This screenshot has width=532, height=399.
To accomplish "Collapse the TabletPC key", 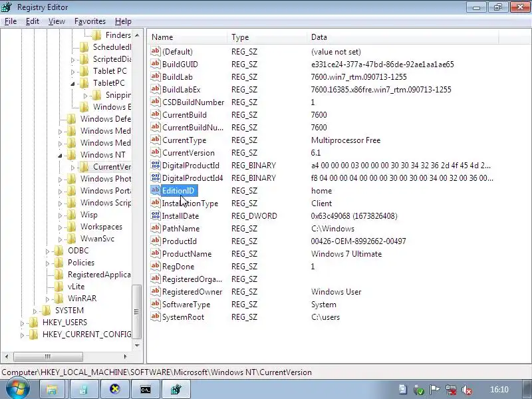I will click(x=72, y=84).
